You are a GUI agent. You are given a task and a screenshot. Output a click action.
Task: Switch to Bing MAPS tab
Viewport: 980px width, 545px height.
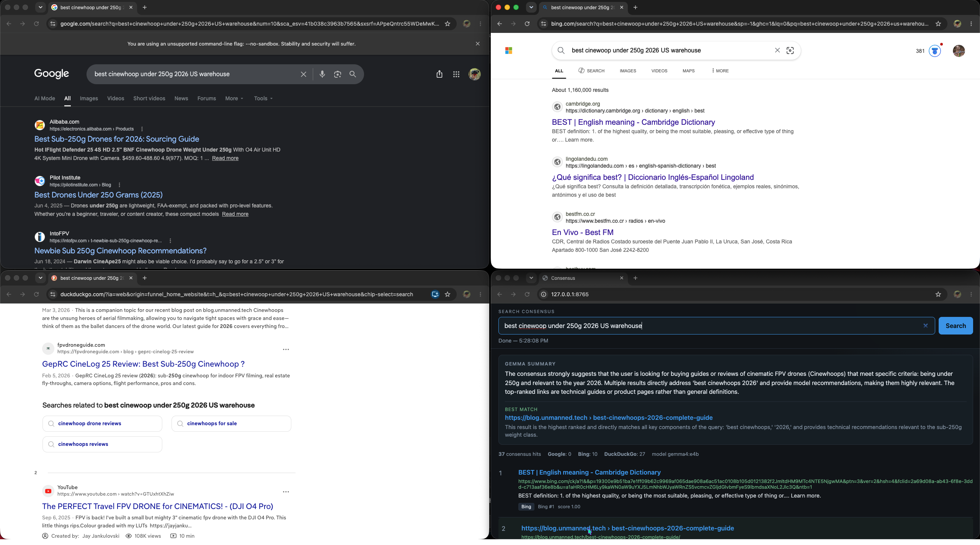(x=688, y=71)
